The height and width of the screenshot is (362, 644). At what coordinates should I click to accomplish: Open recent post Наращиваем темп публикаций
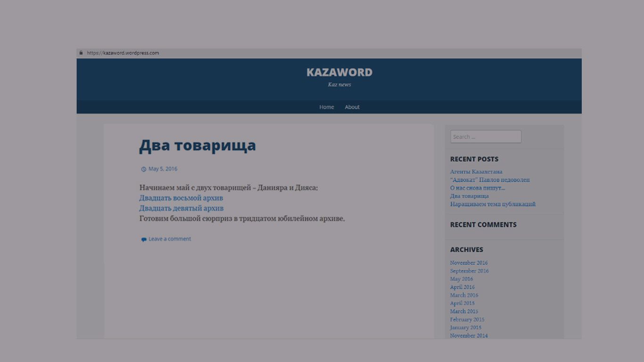tap(493, 204)
